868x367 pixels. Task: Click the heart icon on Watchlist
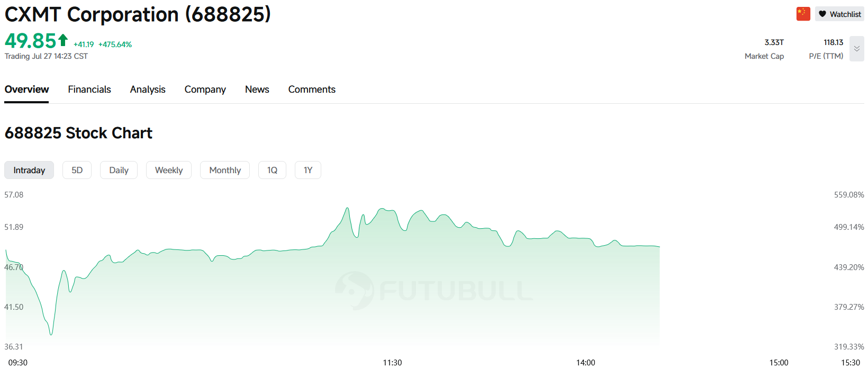pos(822,14)
